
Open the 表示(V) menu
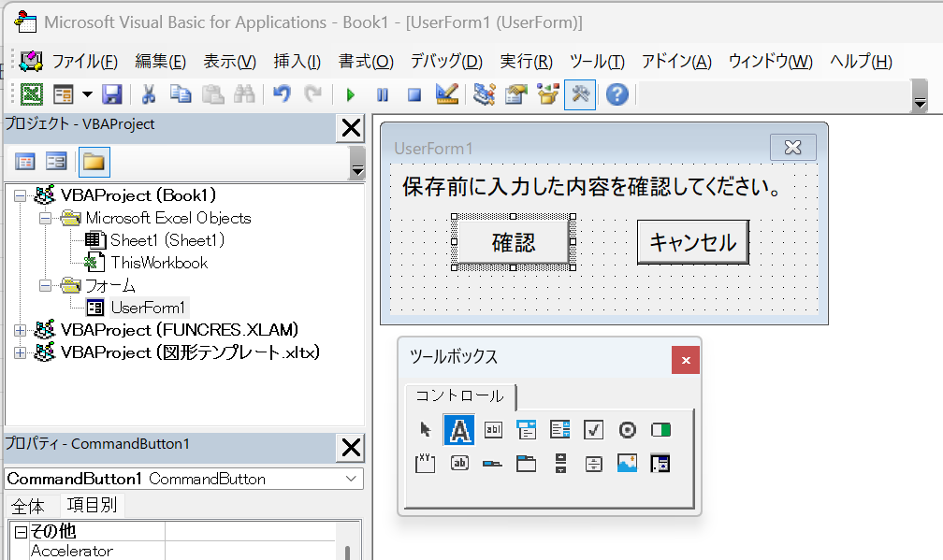[230, 62]
